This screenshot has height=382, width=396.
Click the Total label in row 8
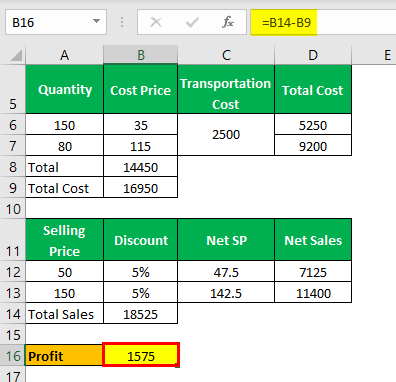pos(65,167)
